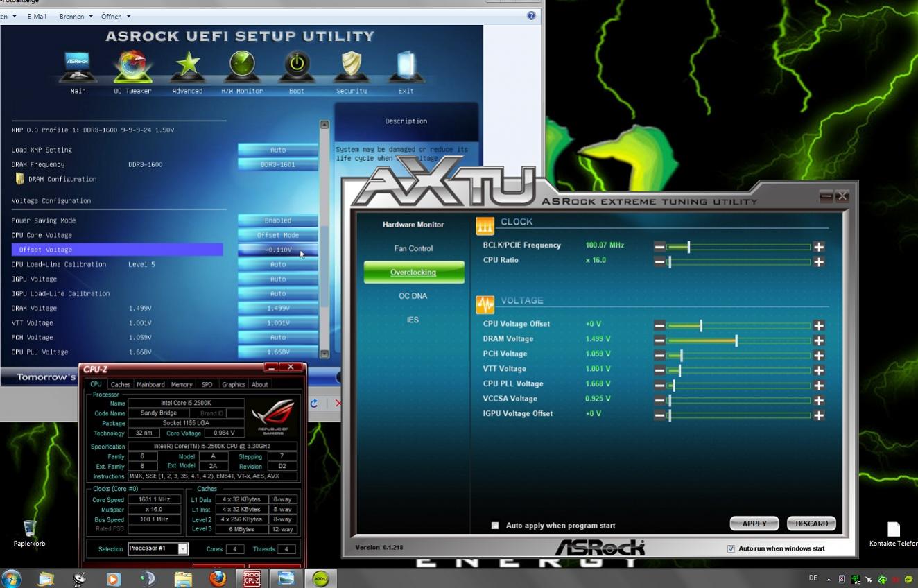This screenshot has width=918, height=588.
Task: Decrease BCLK/PCIE Frequency with minus button
Action: [659, 247]
